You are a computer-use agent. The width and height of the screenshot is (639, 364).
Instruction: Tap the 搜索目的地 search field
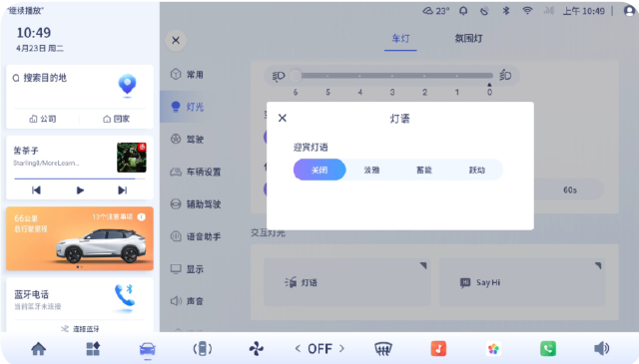pyautogui.click(x=61, y=78)
